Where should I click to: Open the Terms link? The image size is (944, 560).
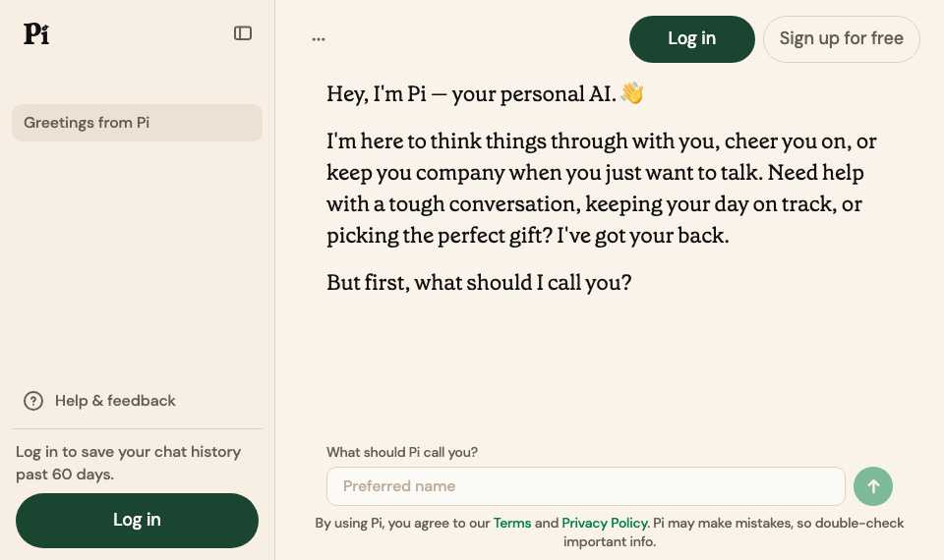pyautogui.click(x=511, y=524)
